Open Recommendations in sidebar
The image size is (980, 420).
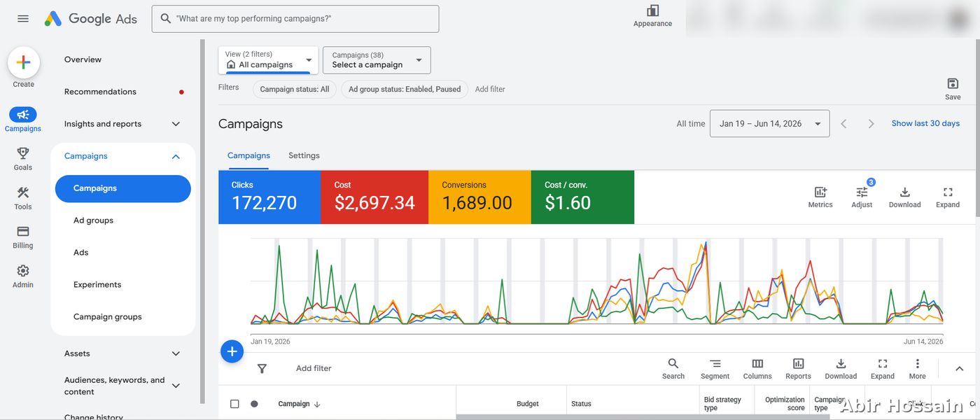100,92
